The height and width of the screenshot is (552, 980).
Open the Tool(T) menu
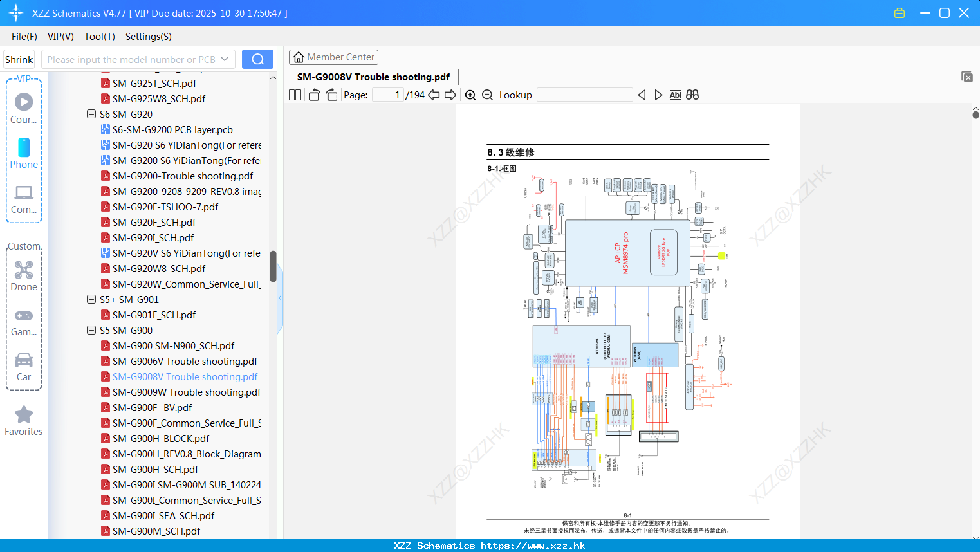(100, 37)
